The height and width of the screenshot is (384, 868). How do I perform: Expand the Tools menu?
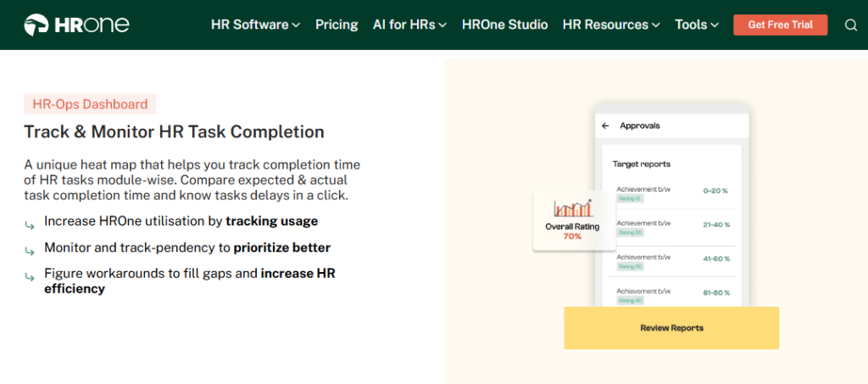[697, 25]
